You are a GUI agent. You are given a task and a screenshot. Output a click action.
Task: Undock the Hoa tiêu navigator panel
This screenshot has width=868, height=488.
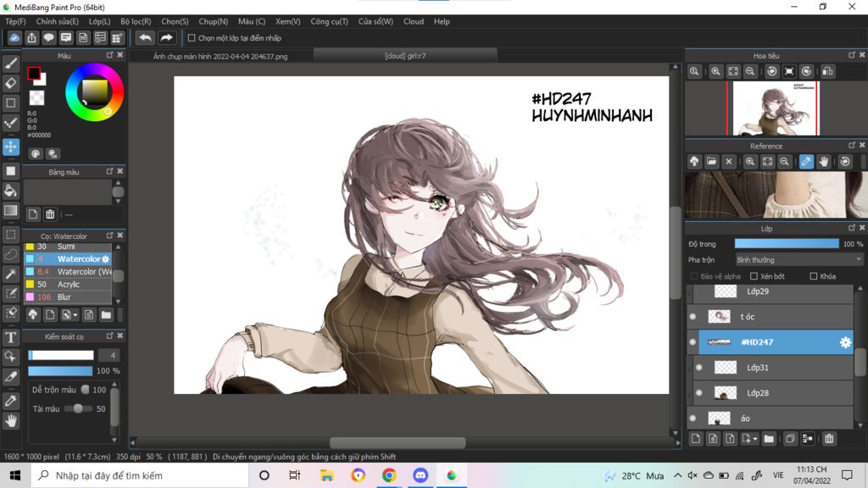[852, 55]
